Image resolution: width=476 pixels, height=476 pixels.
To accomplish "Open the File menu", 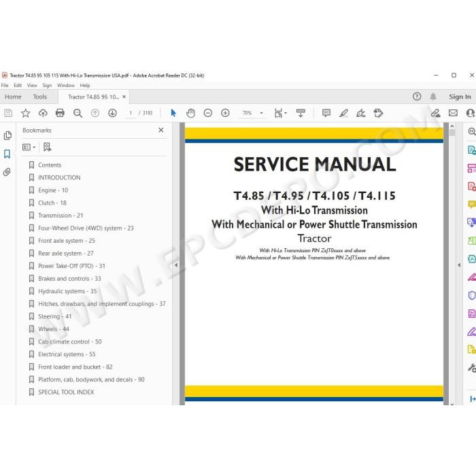I will (x=5, y=85).
